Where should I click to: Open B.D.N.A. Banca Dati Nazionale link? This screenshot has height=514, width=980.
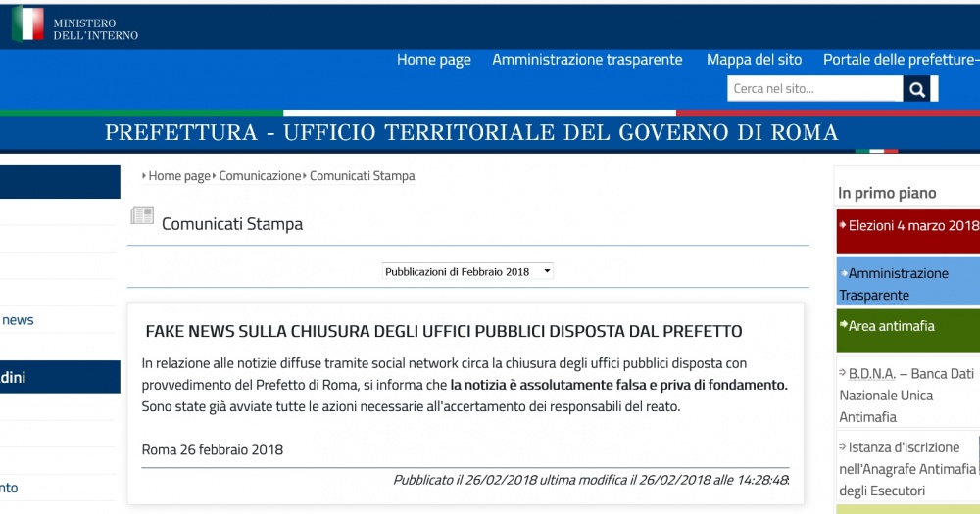click(x=906, y=395)
